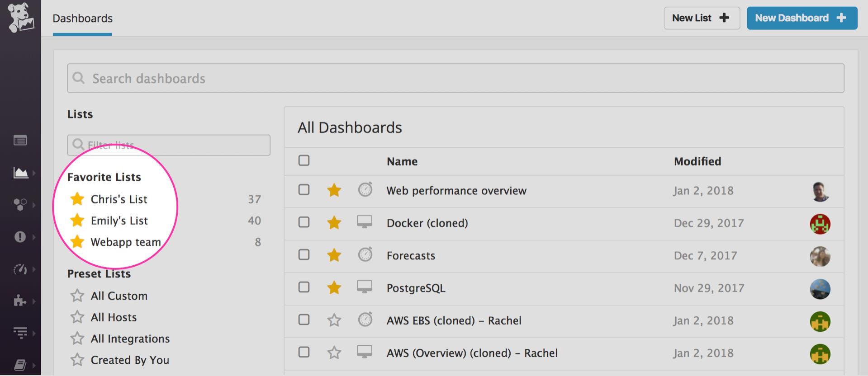Click Emily's List star icon
Screen dimensions: 868x376
coord(77,221)
